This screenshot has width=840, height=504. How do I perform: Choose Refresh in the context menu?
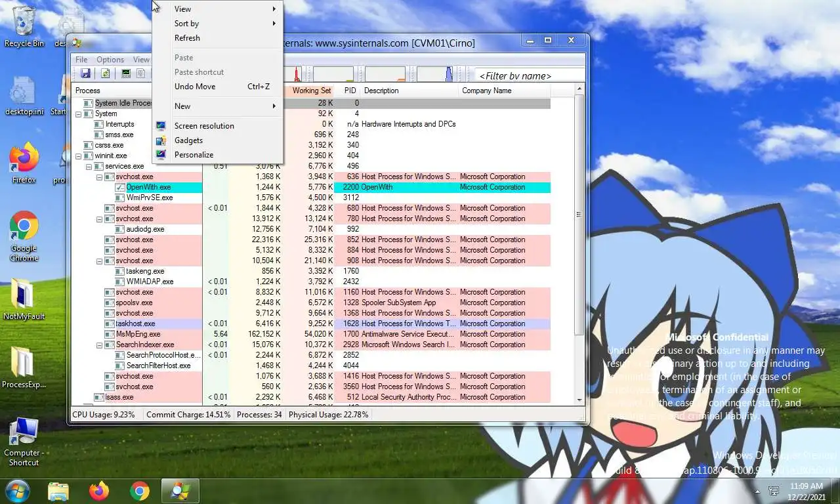click(x=218, y=37)
